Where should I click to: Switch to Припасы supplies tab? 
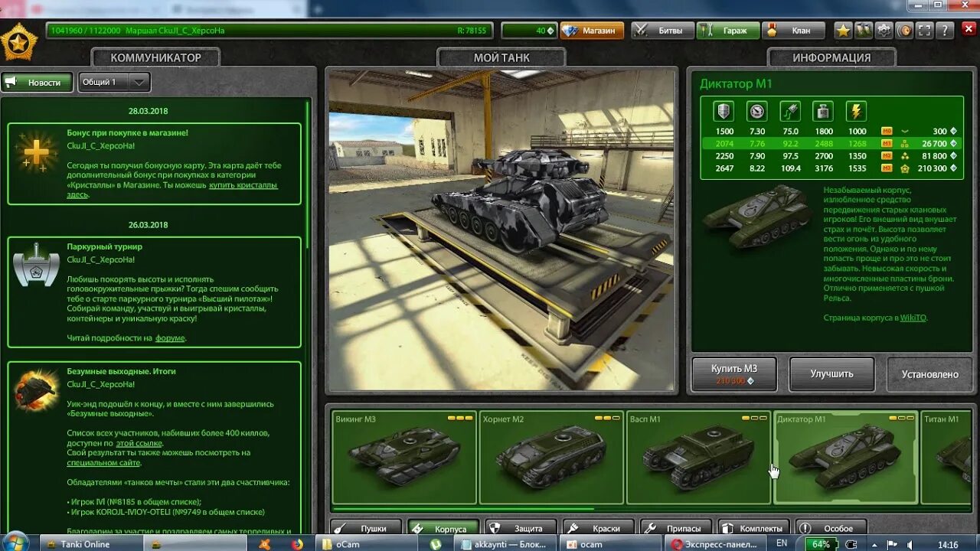tap(677, 528)
